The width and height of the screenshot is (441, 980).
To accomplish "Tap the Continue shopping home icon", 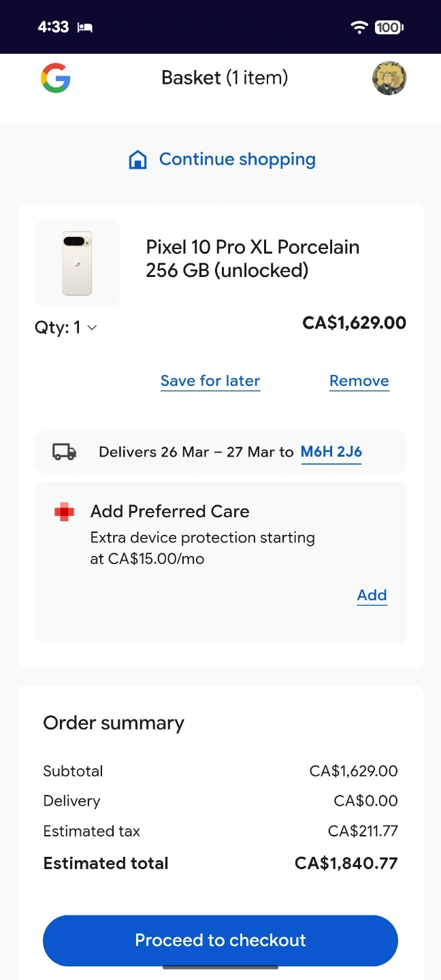I will 138,160.
